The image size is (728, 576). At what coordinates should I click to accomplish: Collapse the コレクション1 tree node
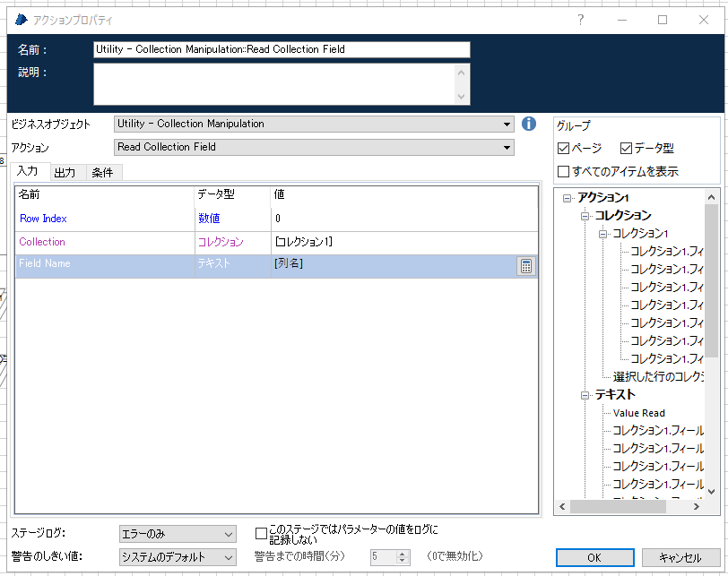(x=602, y=234)
